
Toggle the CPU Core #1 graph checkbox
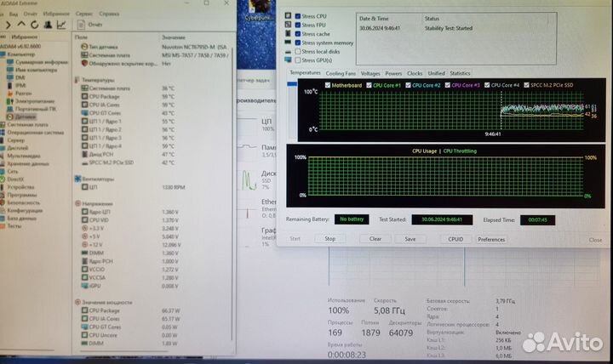tap(369, 85)
